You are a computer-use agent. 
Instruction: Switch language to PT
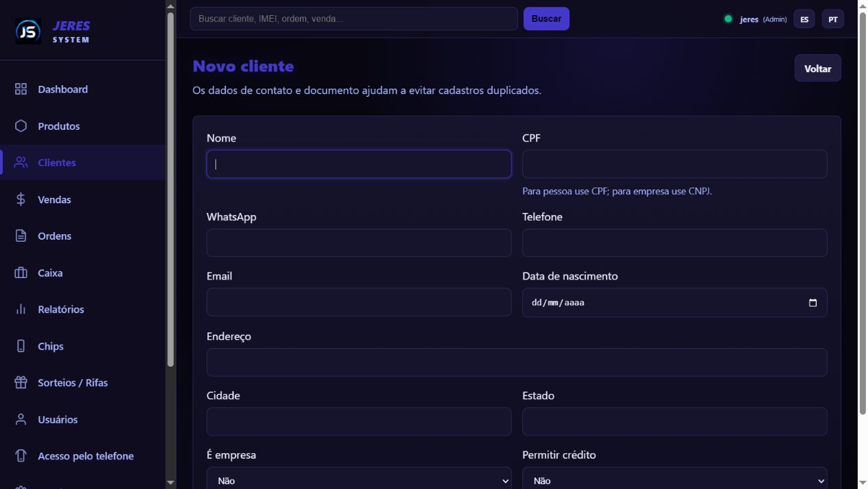(x=833, y=19)
